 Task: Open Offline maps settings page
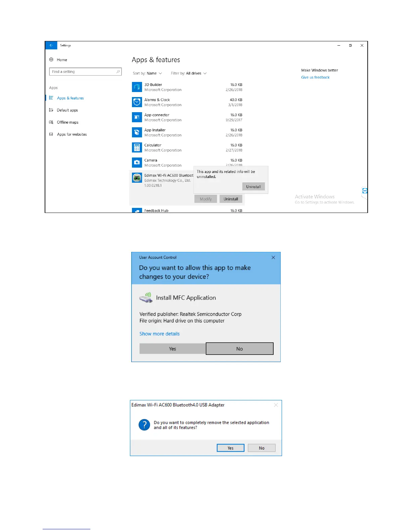(x=67, y=122)
